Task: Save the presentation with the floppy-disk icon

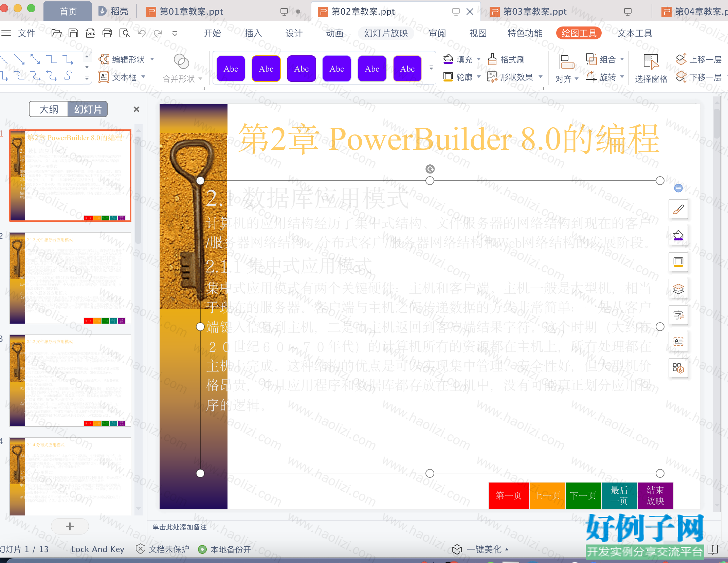Action: click(73, 33)
